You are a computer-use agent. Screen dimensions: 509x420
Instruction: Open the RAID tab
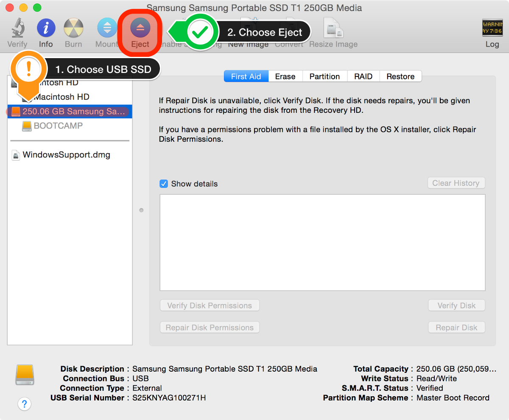coord(364,76)
